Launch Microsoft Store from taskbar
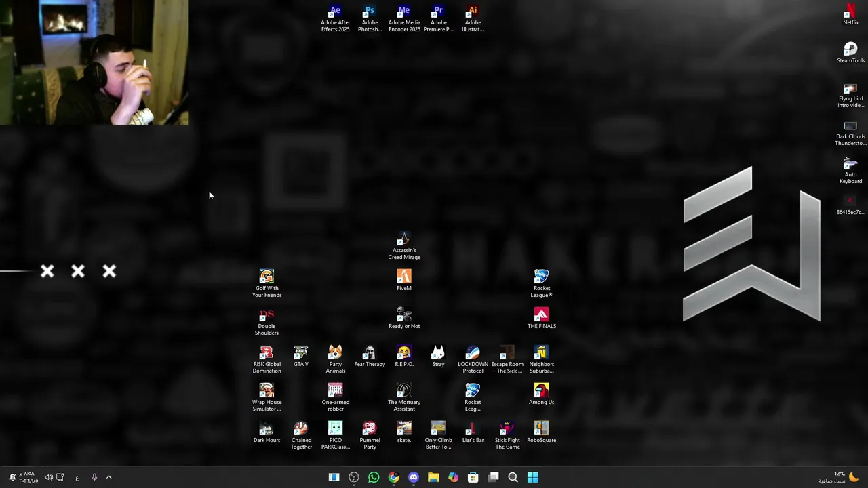868x488 pixels. pos(473,477)
